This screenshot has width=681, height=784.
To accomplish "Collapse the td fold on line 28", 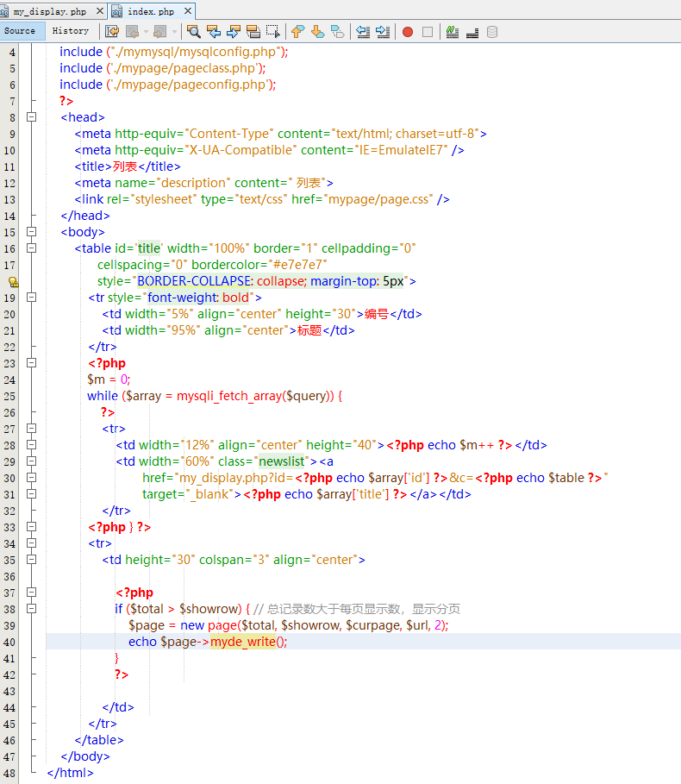I will tap(32, 445).
